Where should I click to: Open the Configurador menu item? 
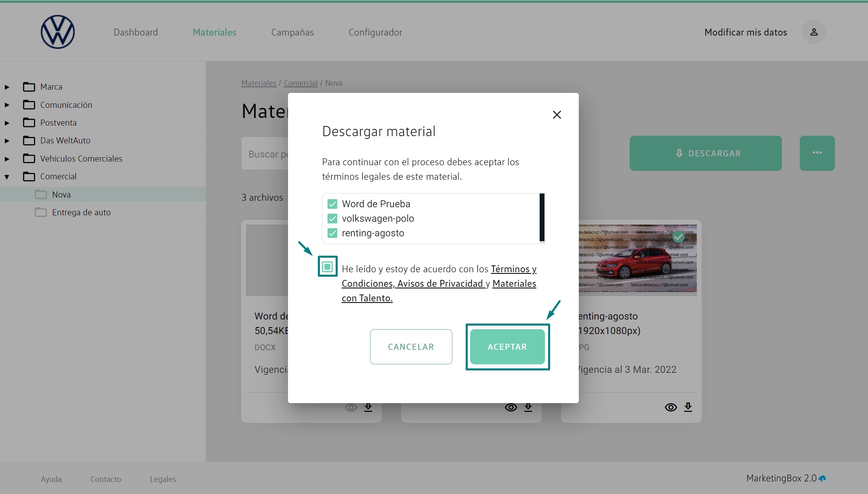click(x=375, y=32)
